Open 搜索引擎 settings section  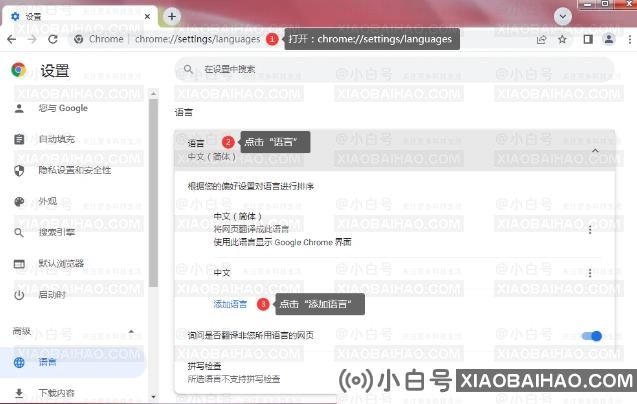tap(56, 232)
